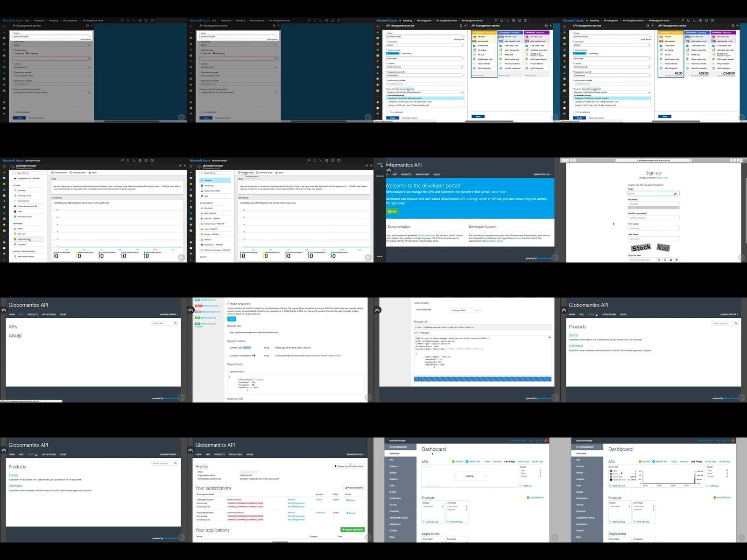This screenshot has width=747, height=560.
Task: Click the Bandwidth legend color swatch in the Echo API chart
Action: pos(611,476)
